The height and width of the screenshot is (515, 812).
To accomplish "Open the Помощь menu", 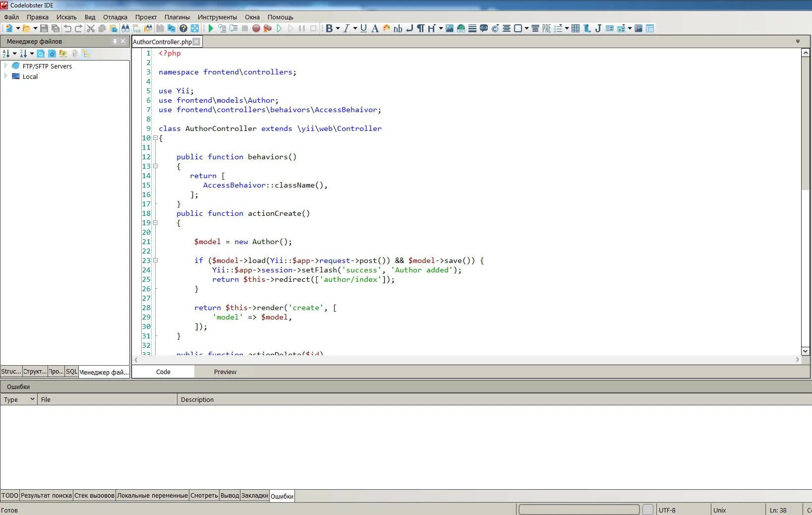I will tap(281, 17).
